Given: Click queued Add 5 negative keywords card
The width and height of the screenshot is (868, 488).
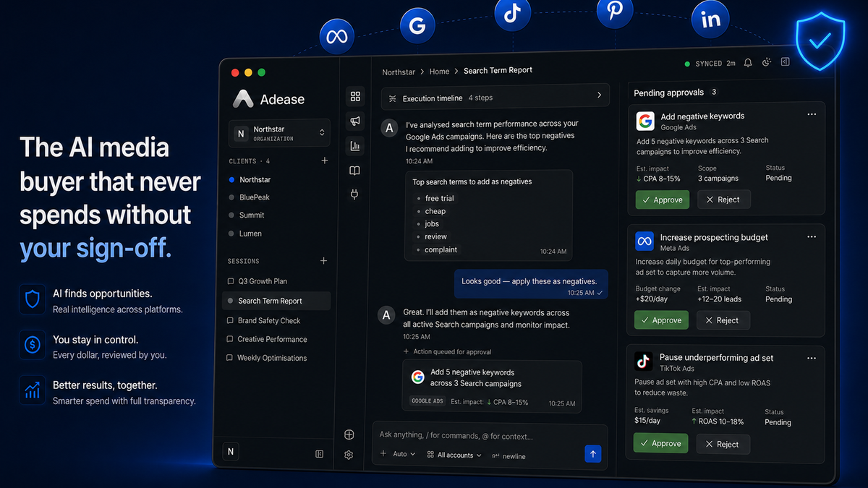Looking at the screenshot, I should coord(492,386).
